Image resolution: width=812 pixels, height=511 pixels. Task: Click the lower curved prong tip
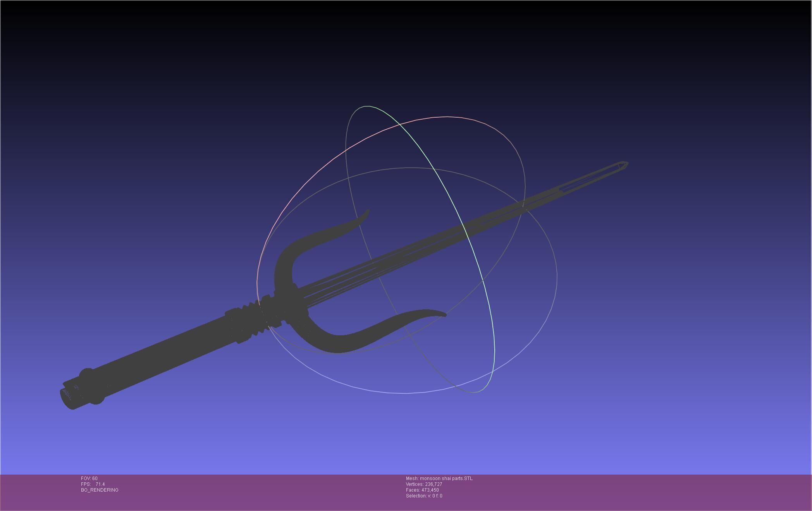(x=442, y=314)
